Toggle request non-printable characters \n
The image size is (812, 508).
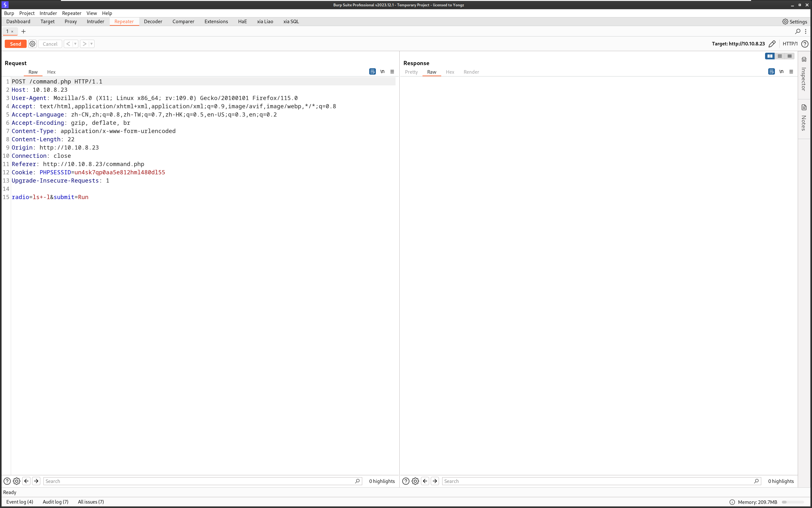[382, 71]
